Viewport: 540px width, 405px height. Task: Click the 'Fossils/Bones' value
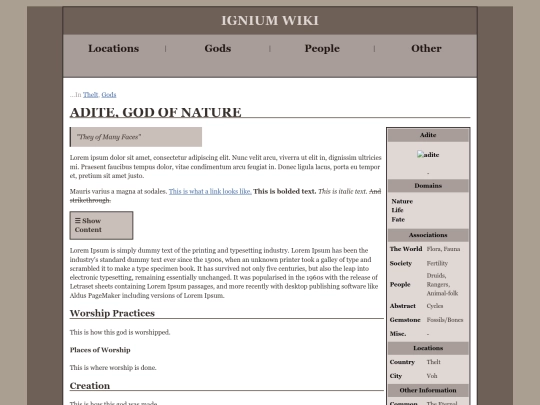pos(445,320)
